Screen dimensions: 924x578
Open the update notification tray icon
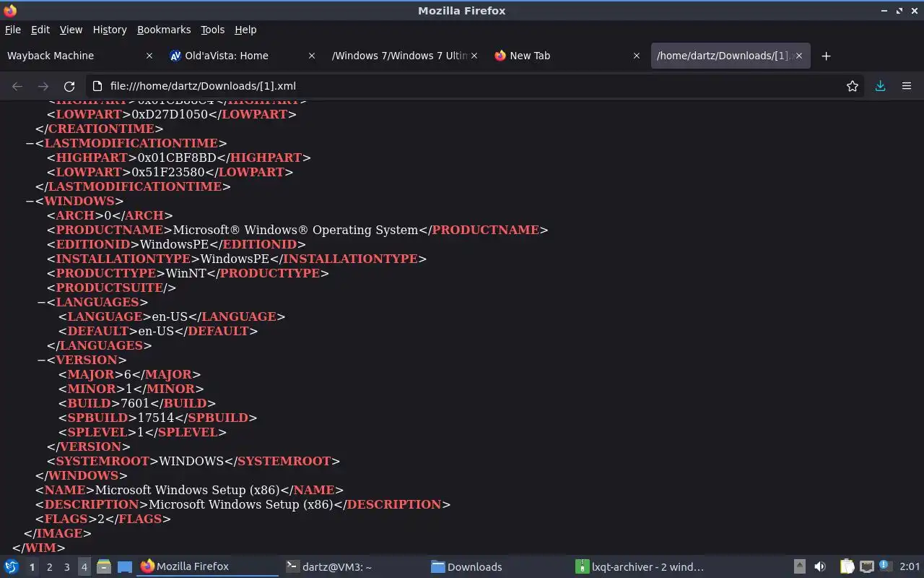pos(886,566)
